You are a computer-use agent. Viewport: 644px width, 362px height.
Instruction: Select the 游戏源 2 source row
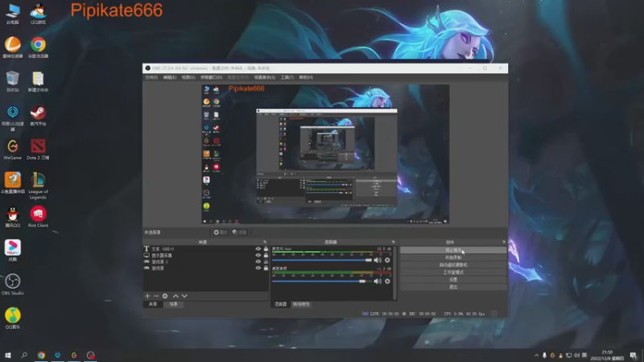click(x=206, y=261)
